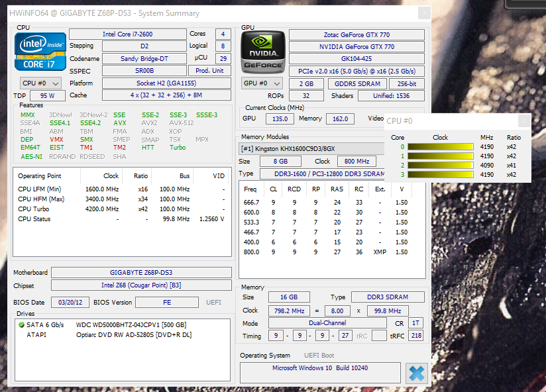Click the 95 W TDP field

[47, 95]
